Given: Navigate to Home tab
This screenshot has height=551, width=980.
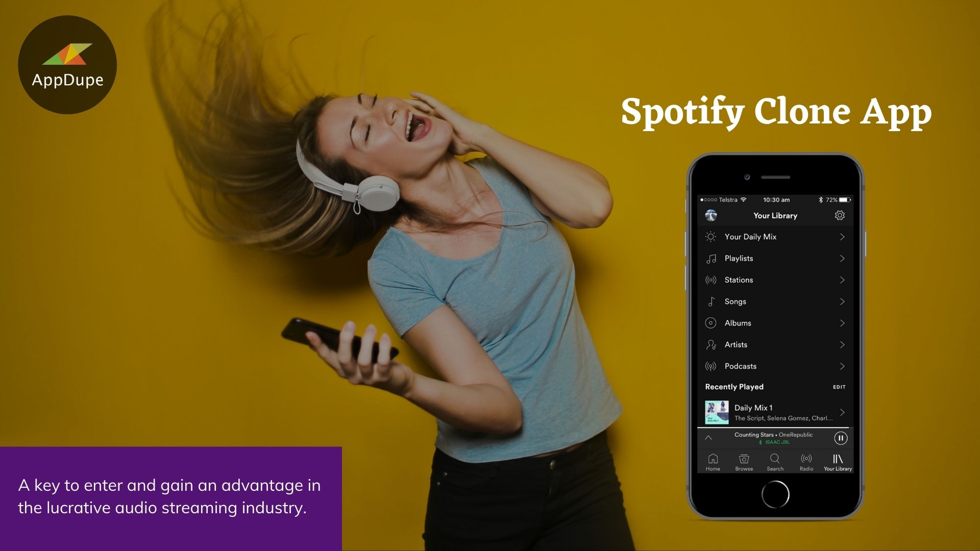Looking at the screenshot, I should (712, 462).
